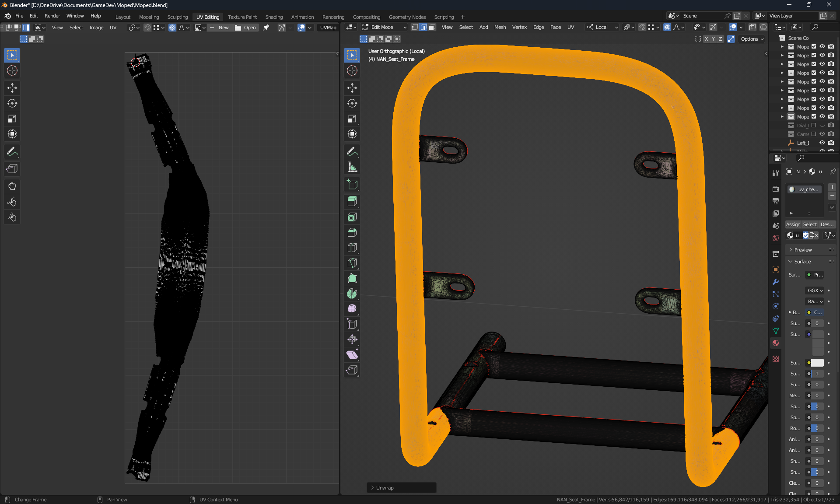
Task: Toggle visibility eye of Left_I object
Action: pos(822,143)
